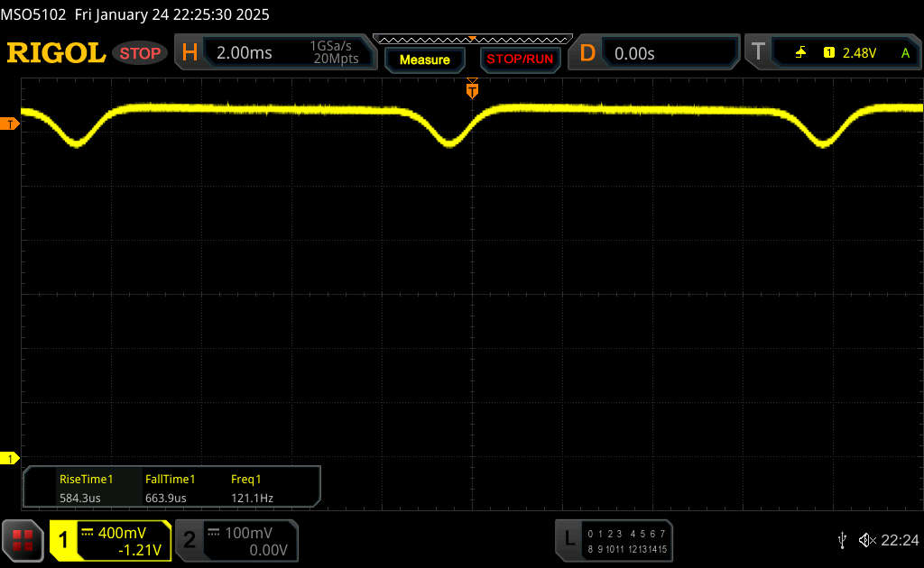
Task: Click the digital channels 8-15 row
Action: point(626,549)
